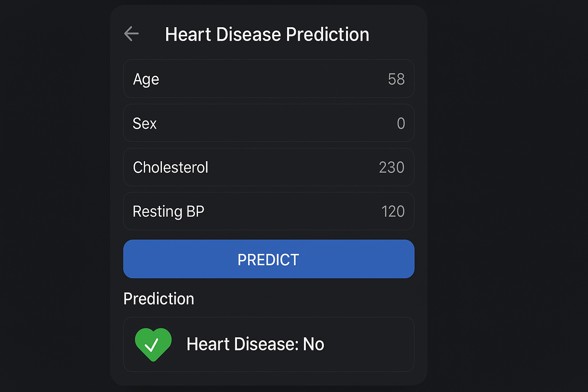Click the "Prediction" section heading
Image resolution: width=588 pixels, height=392 pixels.
[158, 299]
